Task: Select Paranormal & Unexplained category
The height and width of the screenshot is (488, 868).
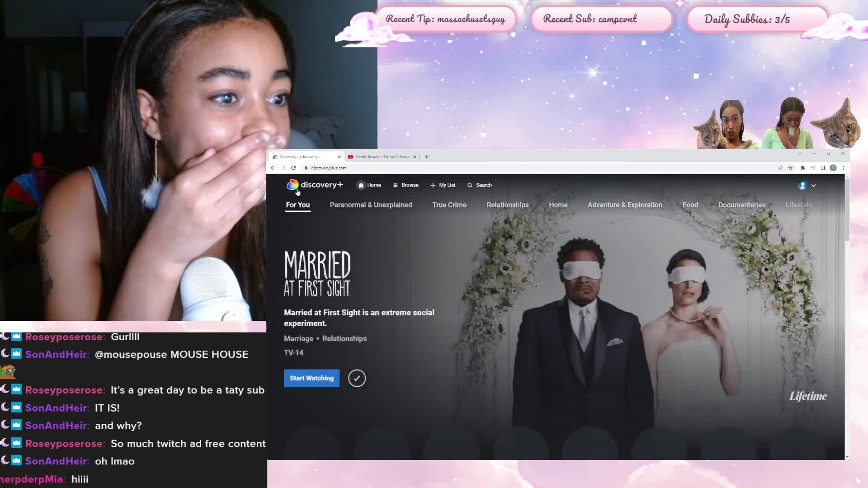Action: [x=371, y=205]
